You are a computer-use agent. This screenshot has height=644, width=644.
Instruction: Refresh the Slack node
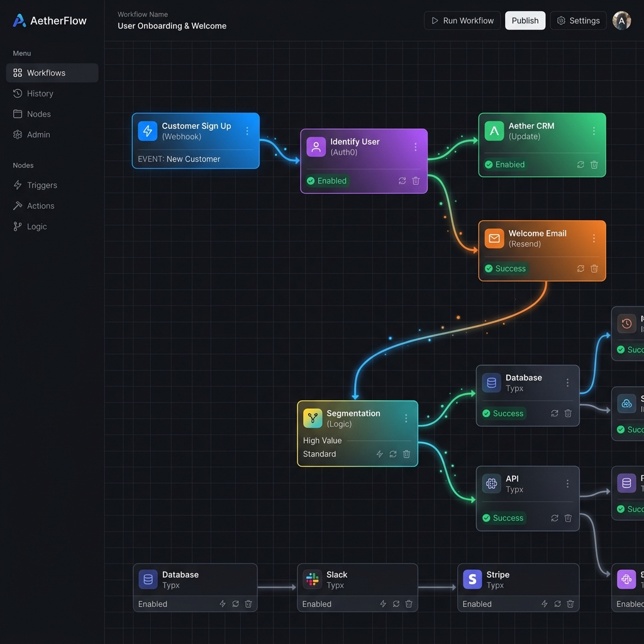396,604
